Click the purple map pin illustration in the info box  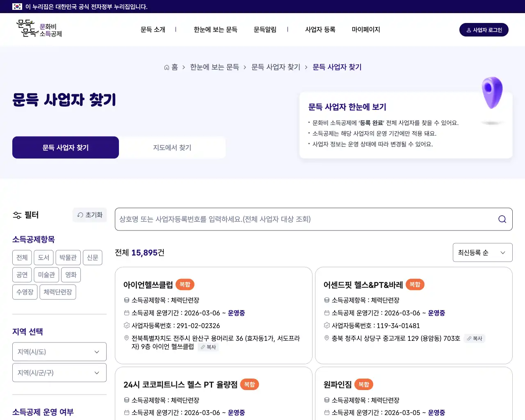click(492, 94)
